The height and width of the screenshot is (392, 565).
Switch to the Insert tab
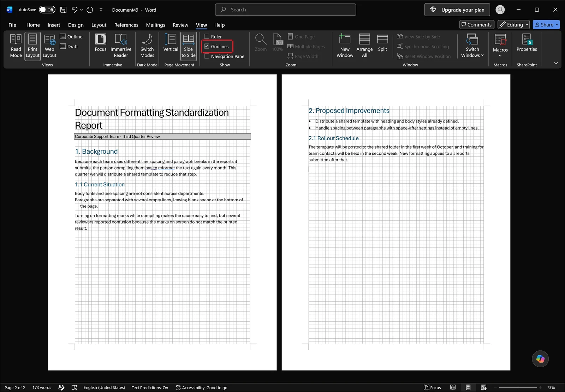coord(54,25)
